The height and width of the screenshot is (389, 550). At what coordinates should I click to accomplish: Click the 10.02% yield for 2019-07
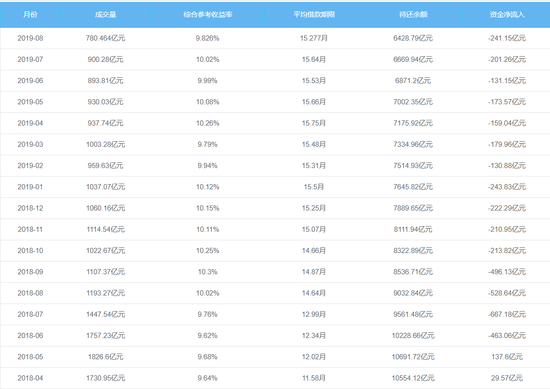[208, 59]
